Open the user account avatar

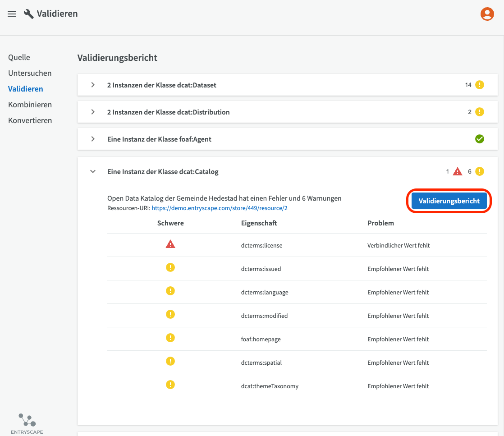(x=487, y=14)
